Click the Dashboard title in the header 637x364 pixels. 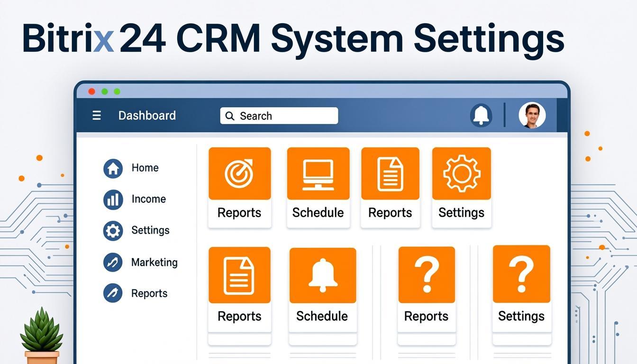pyautogui.click(x=147, y=116)
